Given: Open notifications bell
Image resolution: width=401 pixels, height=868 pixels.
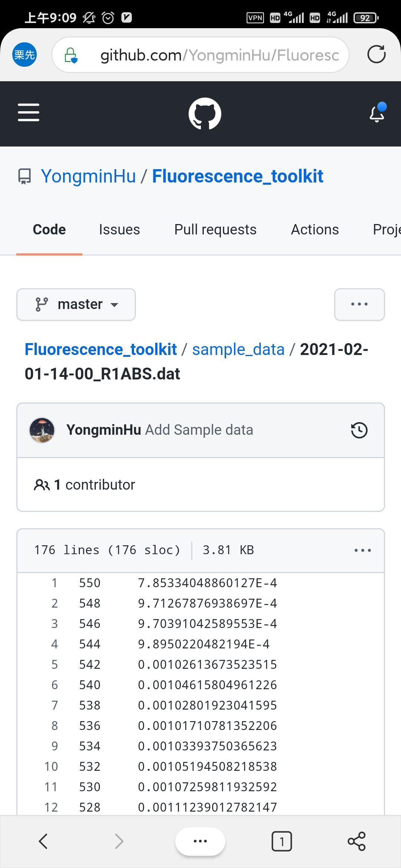Looking at the screenshot, I should tap(377, 113).
